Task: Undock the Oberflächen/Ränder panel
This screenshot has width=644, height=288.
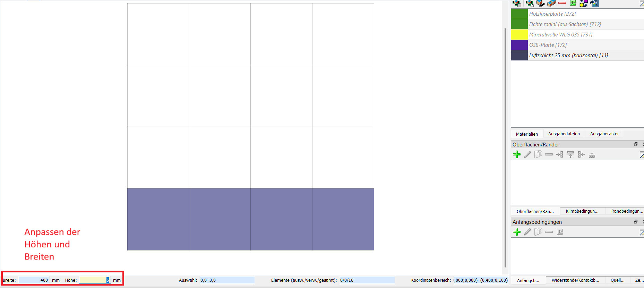Action: (x=636, y=144)
